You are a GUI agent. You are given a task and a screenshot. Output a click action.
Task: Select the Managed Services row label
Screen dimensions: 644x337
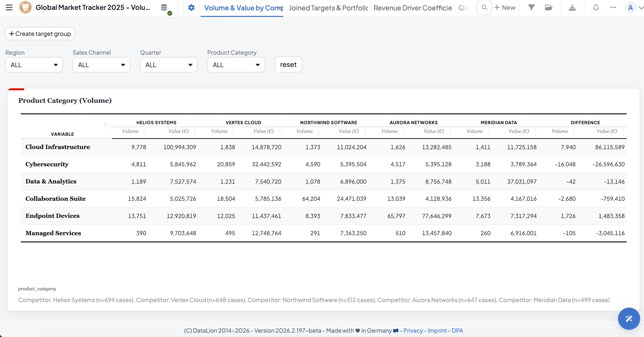(x=53, y=233)
